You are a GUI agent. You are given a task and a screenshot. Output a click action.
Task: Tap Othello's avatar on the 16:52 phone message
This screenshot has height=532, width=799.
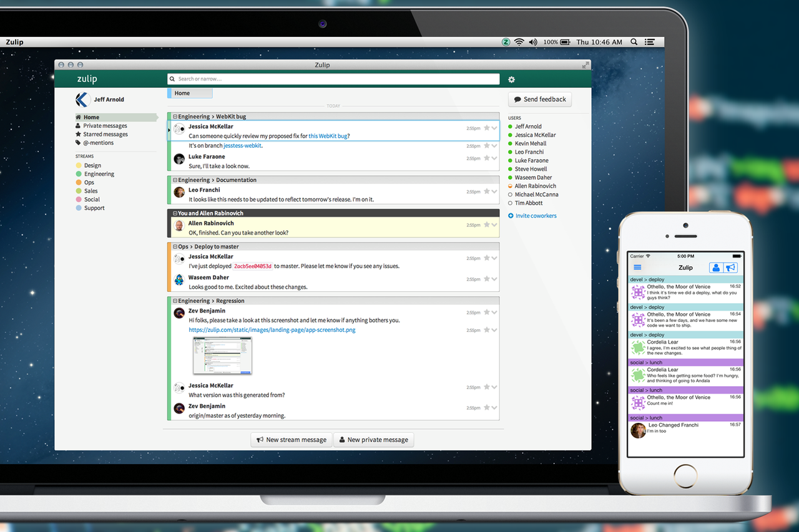click(638, 293)
